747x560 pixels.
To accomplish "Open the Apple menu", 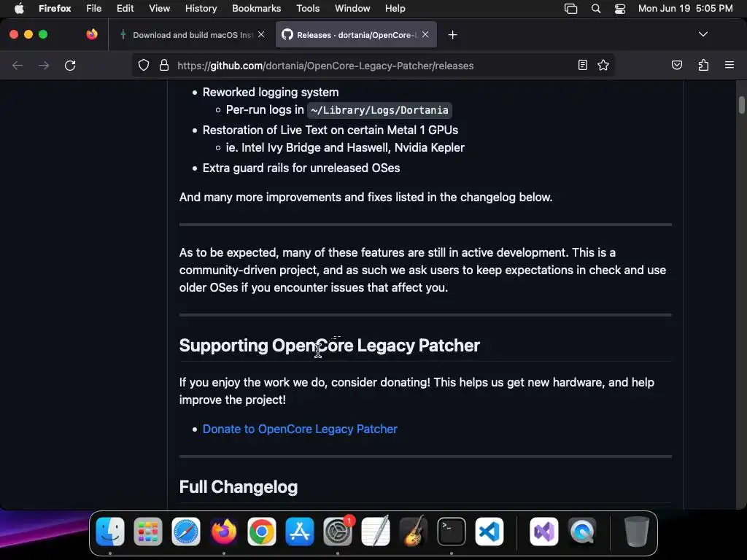I will coord(19,9).
